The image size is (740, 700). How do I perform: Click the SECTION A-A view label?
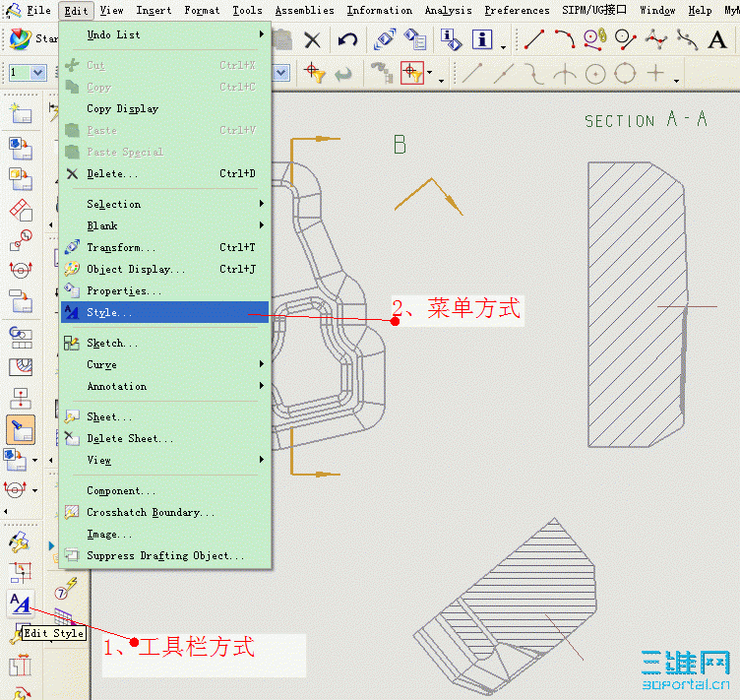646,119
